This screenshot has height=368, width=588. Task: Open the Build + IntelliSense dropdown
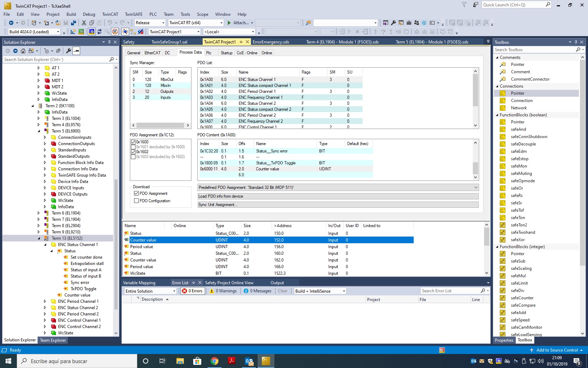click(x=320, y=291)
